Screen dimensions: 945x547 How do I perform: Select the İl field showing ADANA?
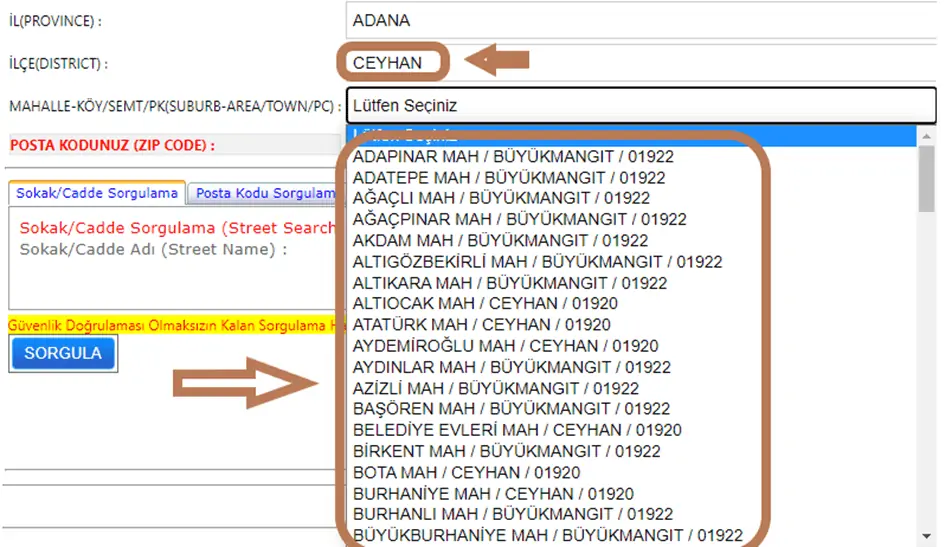tap(640, 20)
